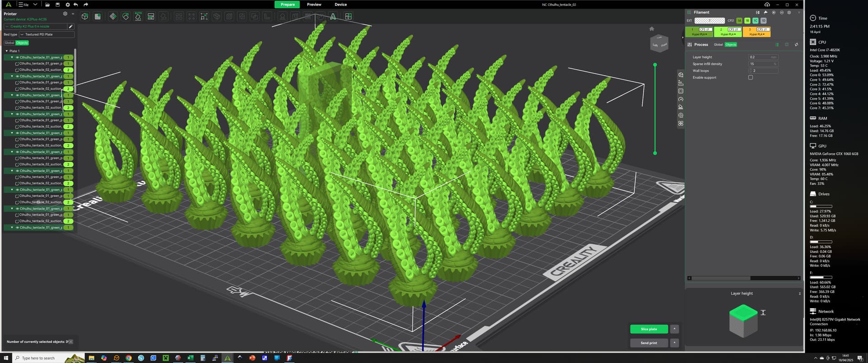Viewport: 868px width, 363px height.
Task: Click the bottom icon of the viewport side toolbar
Action: [x=680, y=123]
